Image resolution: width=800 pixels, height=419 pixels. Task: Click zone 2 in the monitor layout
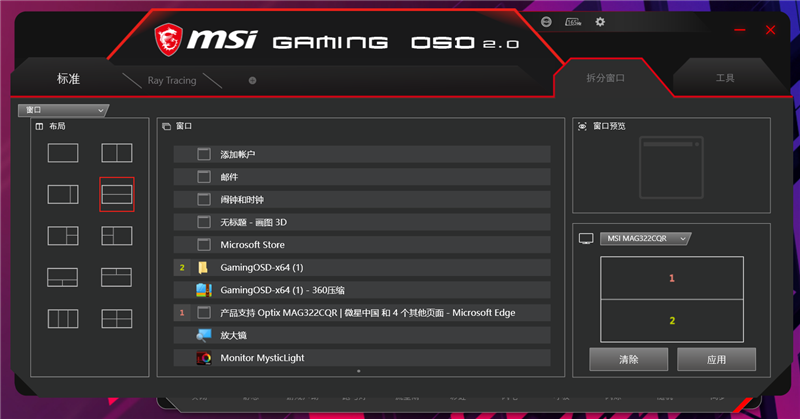coord(672,321)
